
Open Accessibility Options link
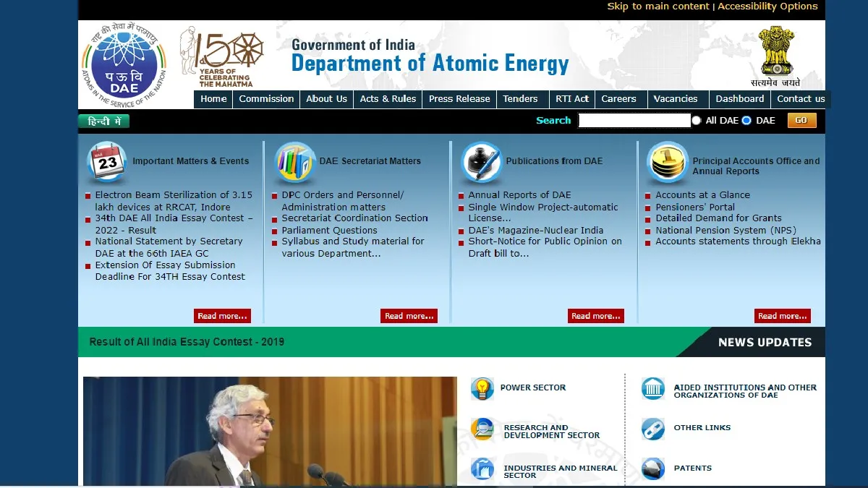click(x=767, y=7)
